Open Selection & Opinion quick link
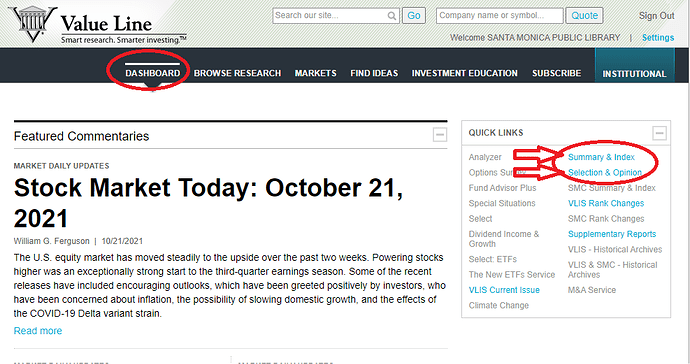 pos(605,173)
